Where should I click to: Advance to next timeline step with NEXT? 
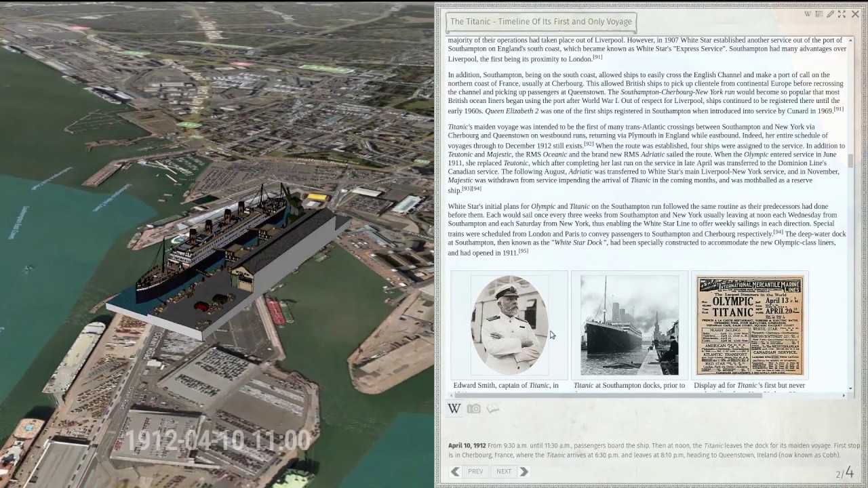(x=504, y=471)
